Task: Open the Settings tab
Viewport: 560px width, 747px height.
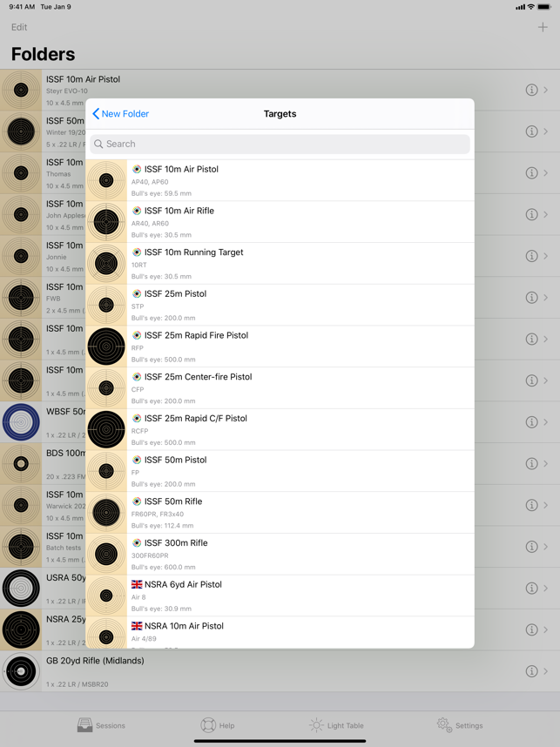Action: (x=460, y=725)
